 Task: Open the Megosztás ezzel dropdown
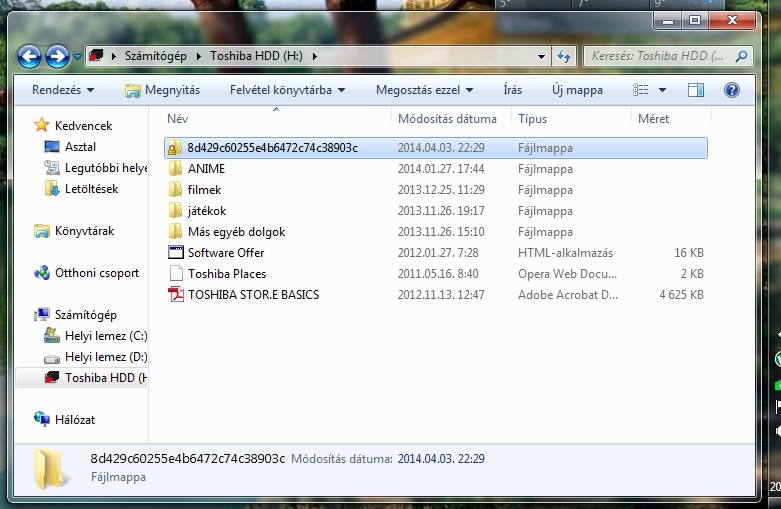tap(424, 90)
